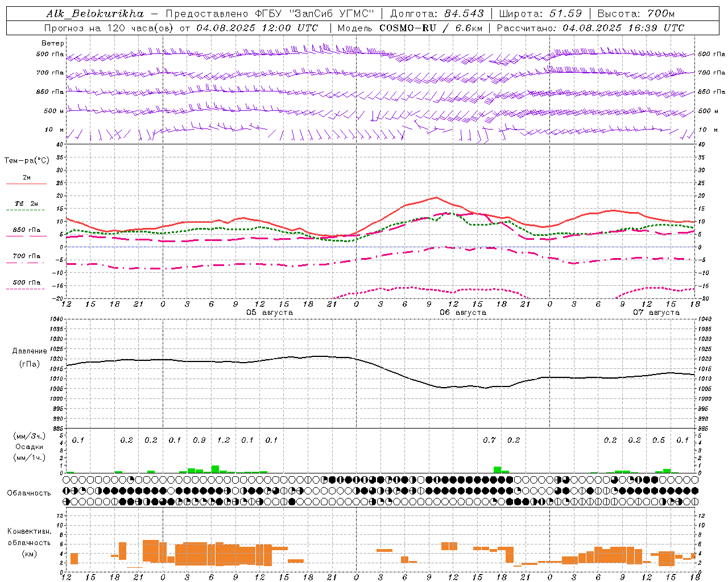Click the green precipitation bar under 0.7
The width and height of the screenshot is (728, 582).
pyautogui.click(x=498, y=470)
